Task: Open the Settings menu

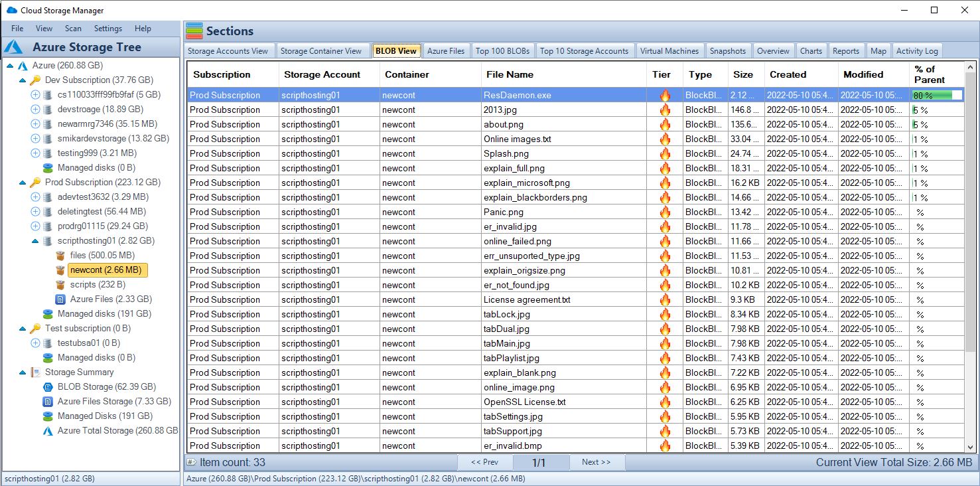Action: (108, 29)
